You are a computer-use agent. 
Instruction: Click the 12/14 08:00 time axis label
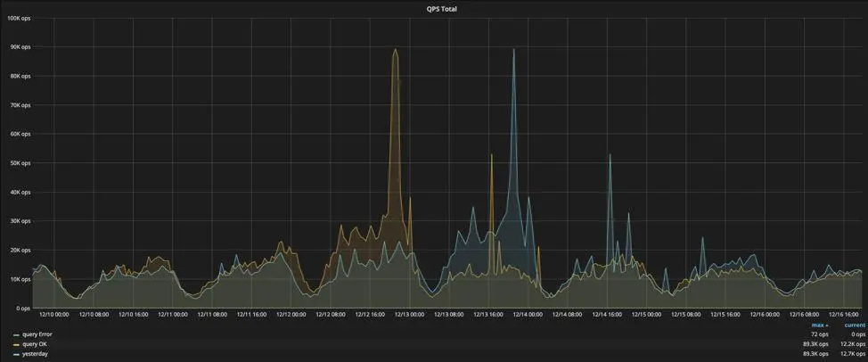(x=568, y=315)
